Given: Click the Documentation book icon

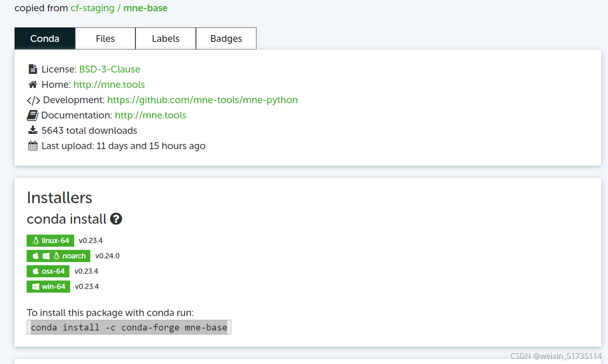Looking at the screenshot, I should tap(33, 115).
